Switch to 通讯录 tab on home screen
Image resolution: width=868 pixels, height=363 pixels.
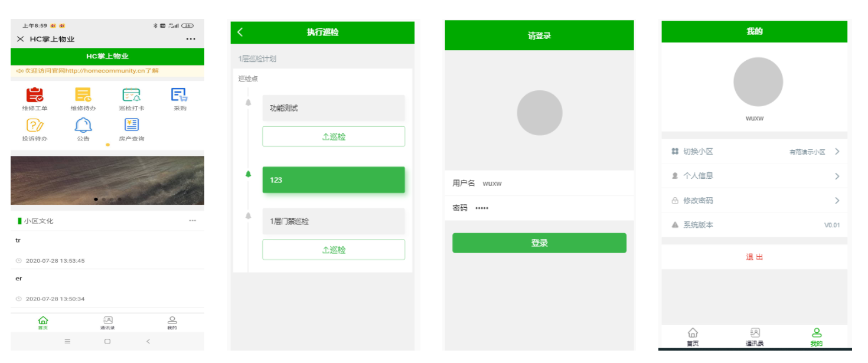coord(107,322)
